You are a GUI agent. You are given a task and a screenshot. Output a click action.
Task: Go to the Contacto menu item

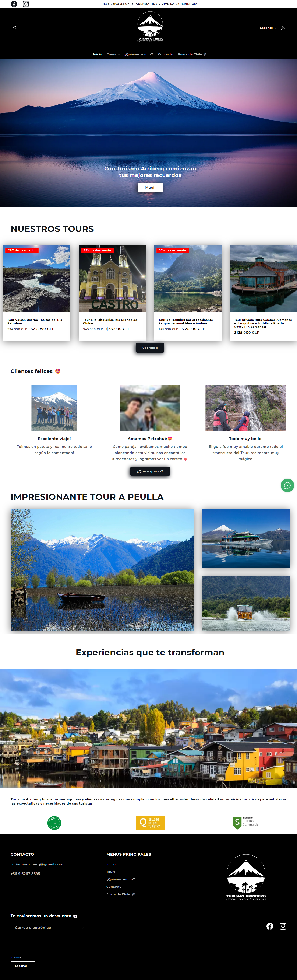tap(165, 54)
